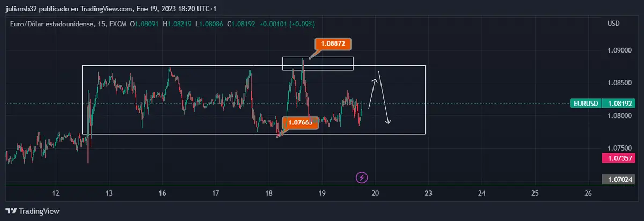The height and width of the screenshot is (221, 644).
Task: Click date 26 on the time axis
Action: coord(588,193)
